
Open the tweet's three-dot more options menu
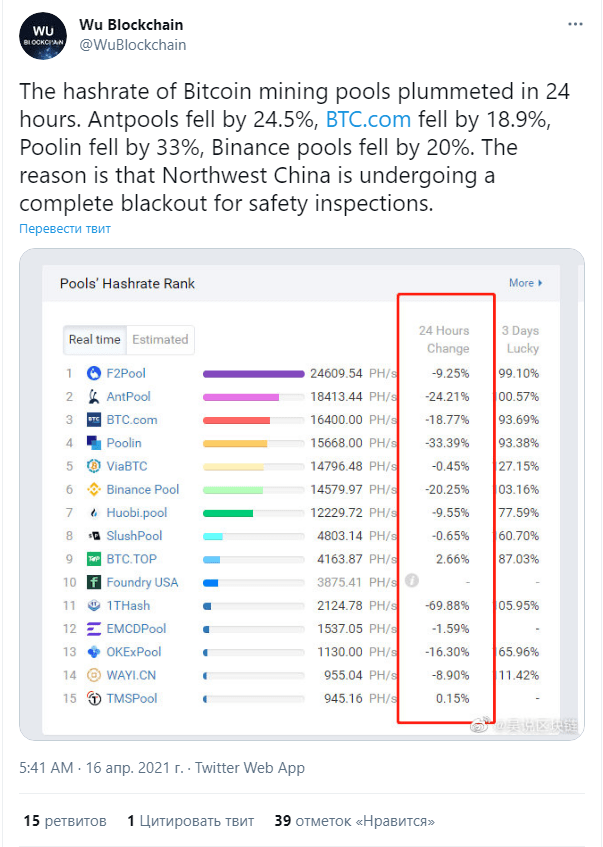pos(575,24)
